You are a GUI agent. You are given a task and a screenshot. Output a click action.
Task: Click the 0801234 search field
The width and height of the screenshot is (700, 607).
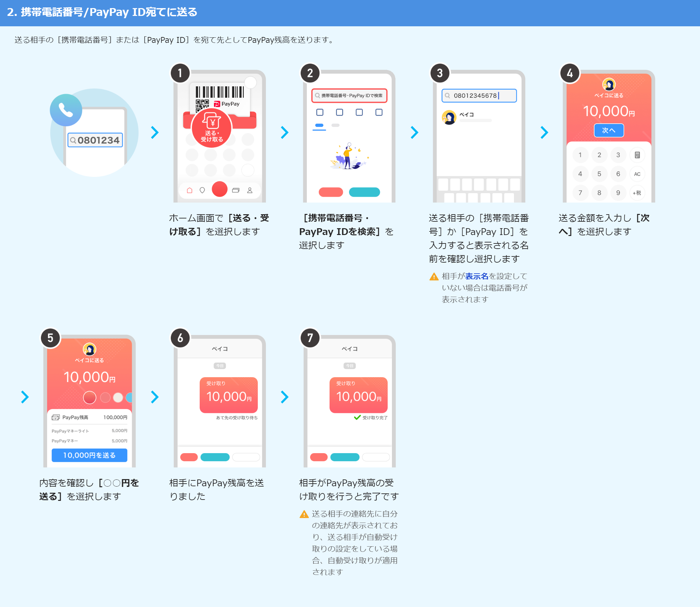pos(95,140)
